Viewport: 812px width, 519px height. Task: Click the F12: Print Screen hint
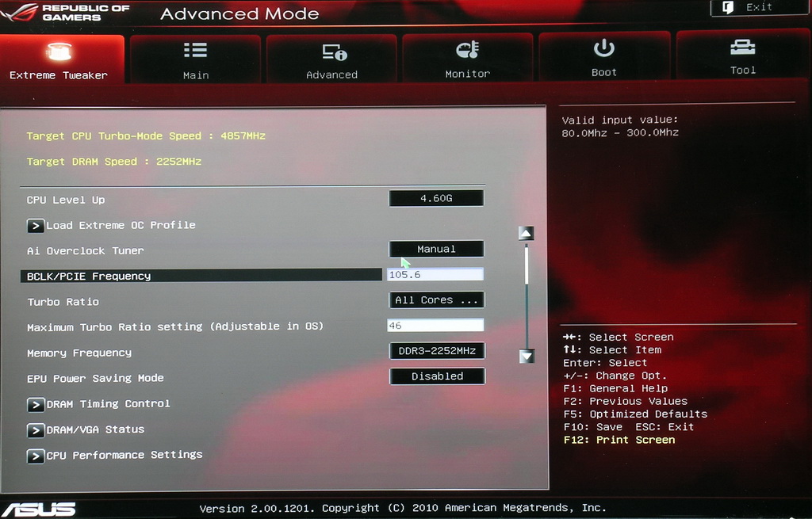click(619, 440)
